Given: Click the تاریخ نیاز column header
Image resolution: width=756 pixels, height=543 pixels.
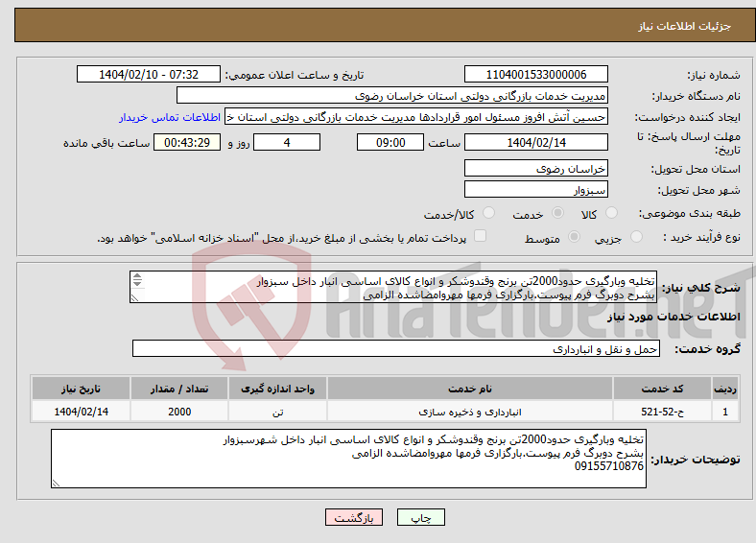Looking at the screenshot, I should click(x=81, y=389).
